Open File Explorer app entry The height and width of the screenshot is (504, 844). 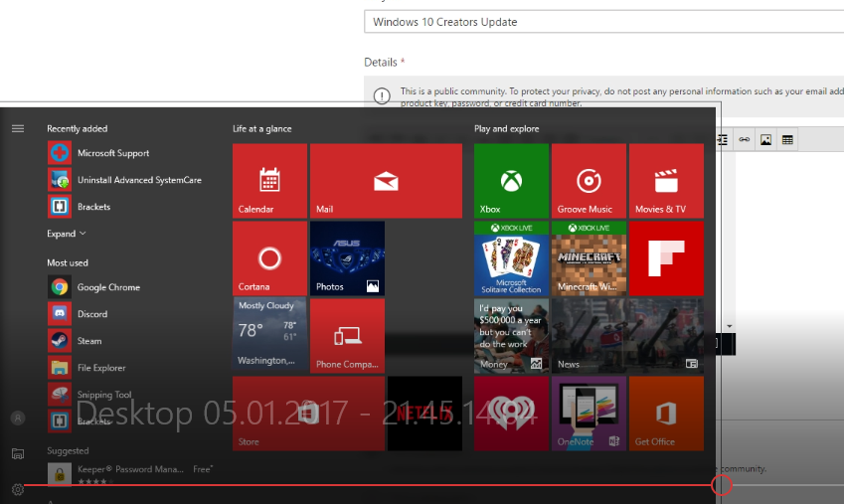click(86, 368)
